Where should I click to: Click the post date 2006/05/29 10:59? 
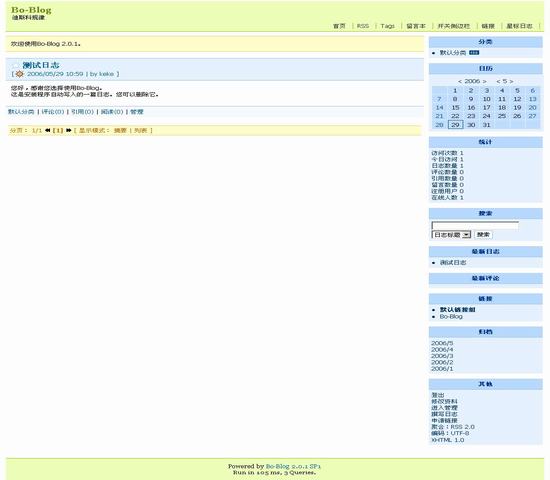(55, 74)
